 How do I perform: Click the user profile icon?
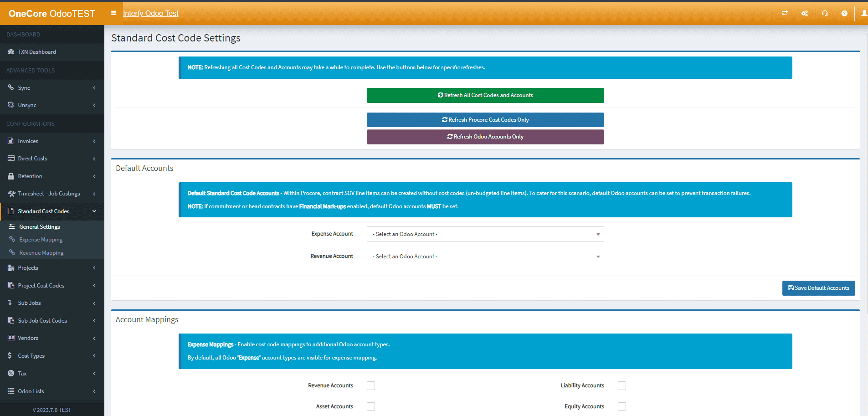[x=863, y=13]
